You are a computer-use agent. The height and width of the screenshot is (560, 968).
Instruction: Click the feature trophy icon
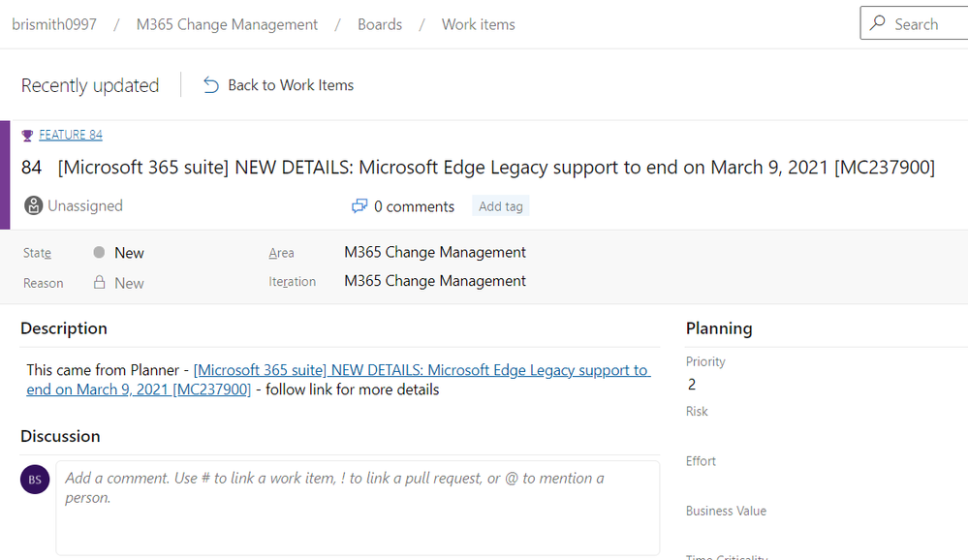coord(27,136)
